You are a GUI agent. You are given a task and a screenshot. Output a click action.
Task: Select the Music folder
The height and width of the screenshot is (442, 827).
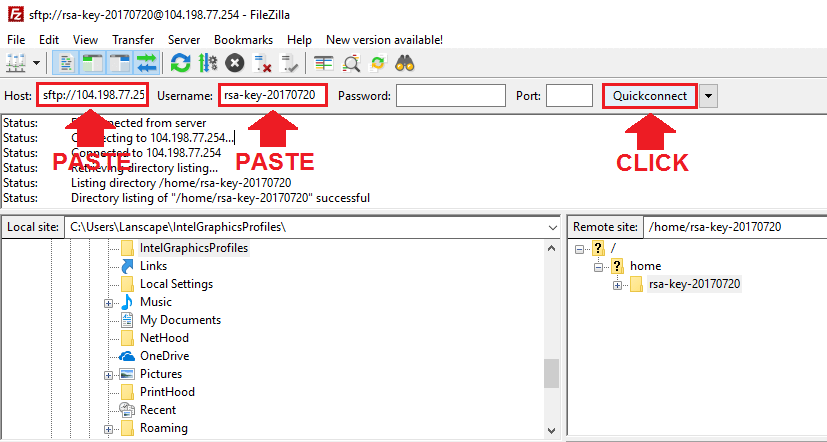(x=156, y=302)
